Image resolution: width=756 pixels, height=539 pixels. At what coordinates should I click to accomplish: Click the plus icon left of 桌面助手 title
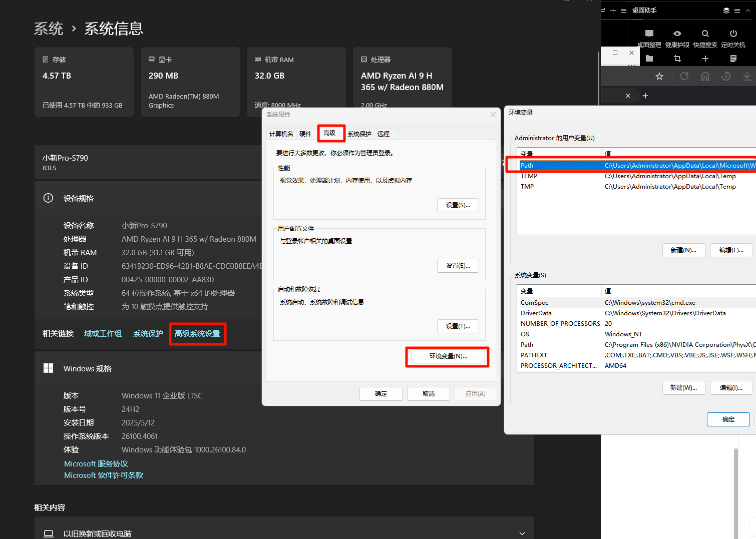click(x=613, y=11)
